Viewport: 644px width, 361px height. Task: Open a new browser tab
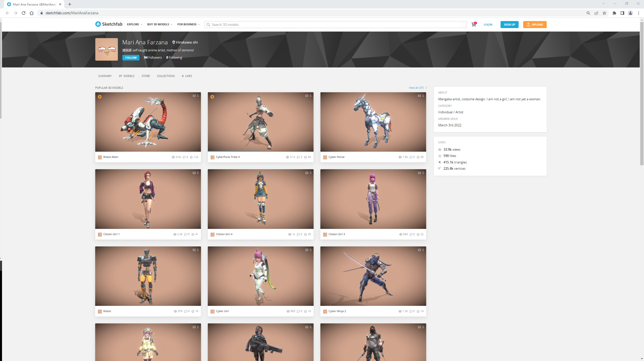pyautogui.click(x=70, y=4)
